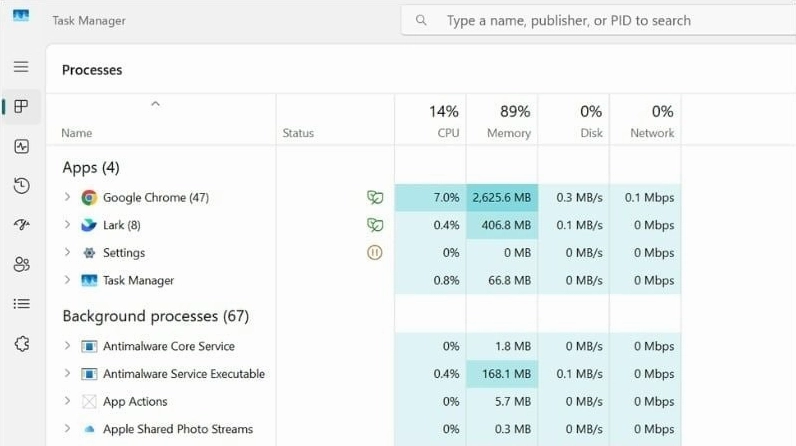Select the Antimalware Core Service name
This screenshot has height=446, width=796.
(169, 346)
